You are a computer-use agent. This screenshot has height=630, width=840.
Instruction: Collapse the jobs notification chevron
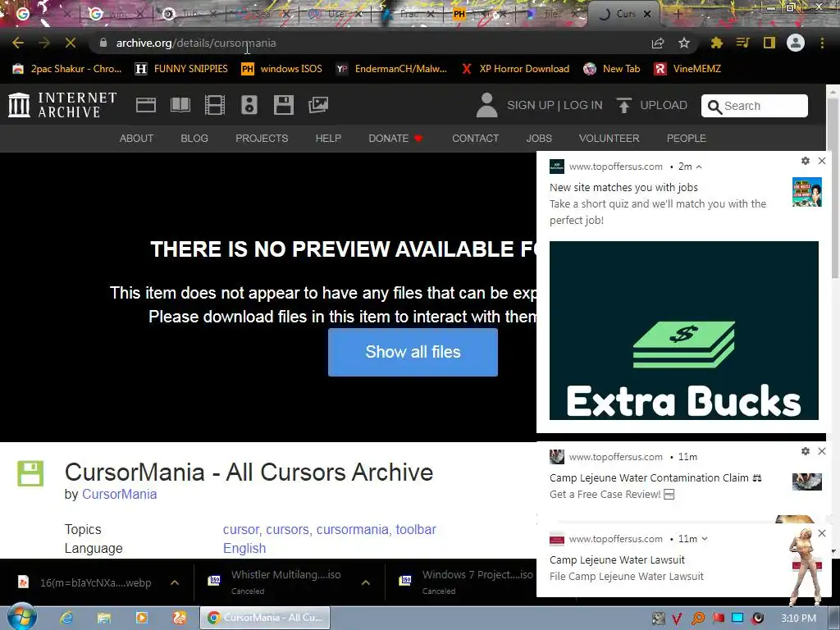pyautogui.click(x=699, y=167)
